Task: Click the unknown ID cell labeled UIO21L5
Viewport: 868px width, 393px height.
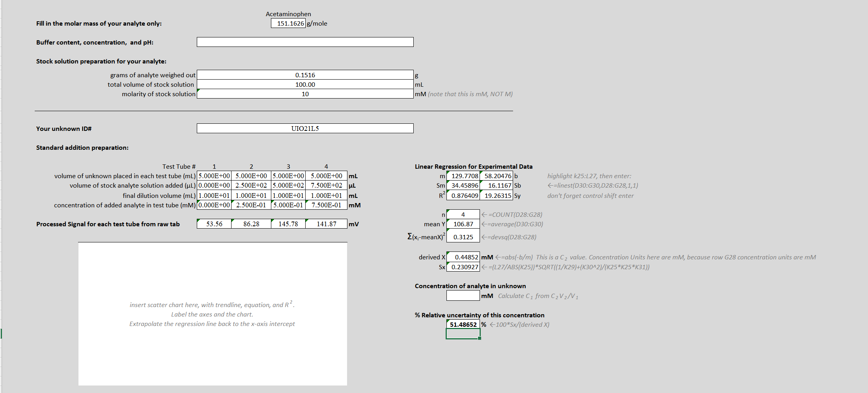Action: pyautogui.click(x=305, y=128)
